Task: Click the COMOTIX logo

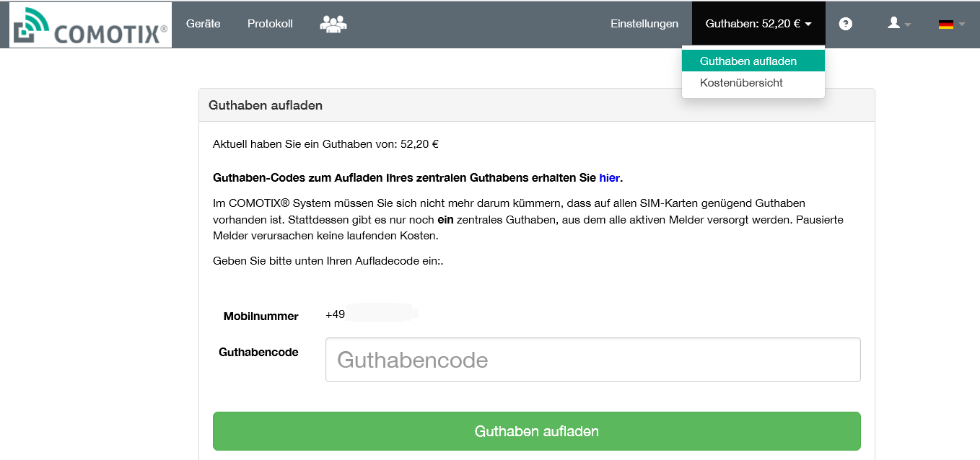Action: coord(91,25)
